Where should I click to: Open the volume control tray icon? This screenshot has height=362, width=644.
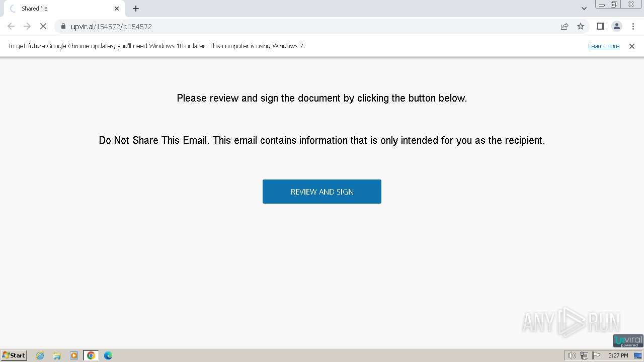pyautogui.click(x=572, y=355)
